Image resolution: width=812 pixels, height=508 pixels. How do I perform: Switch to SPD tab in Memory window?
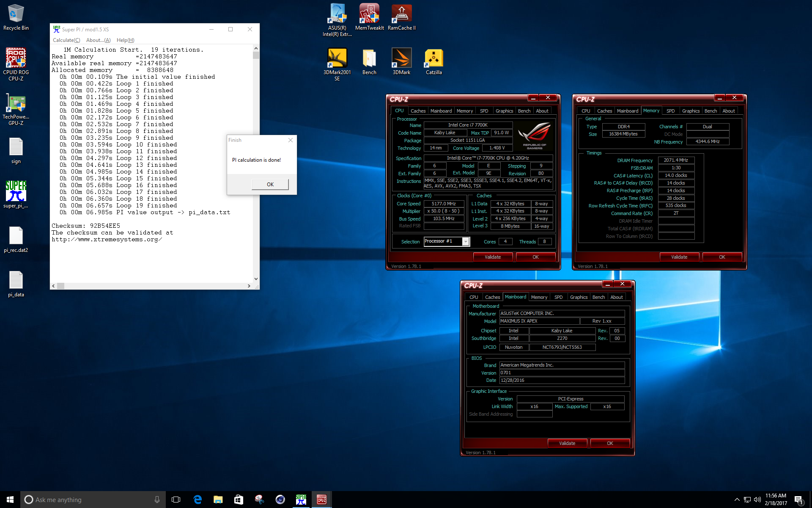pyautogui.click(x=670, y=111)
